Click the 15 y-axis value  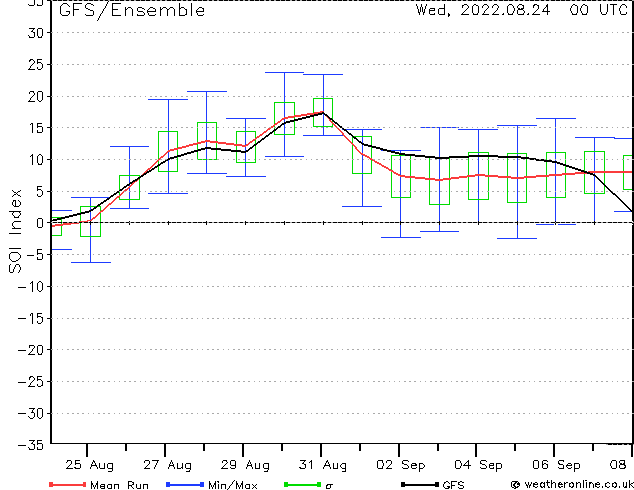click(x=35, y=128)
